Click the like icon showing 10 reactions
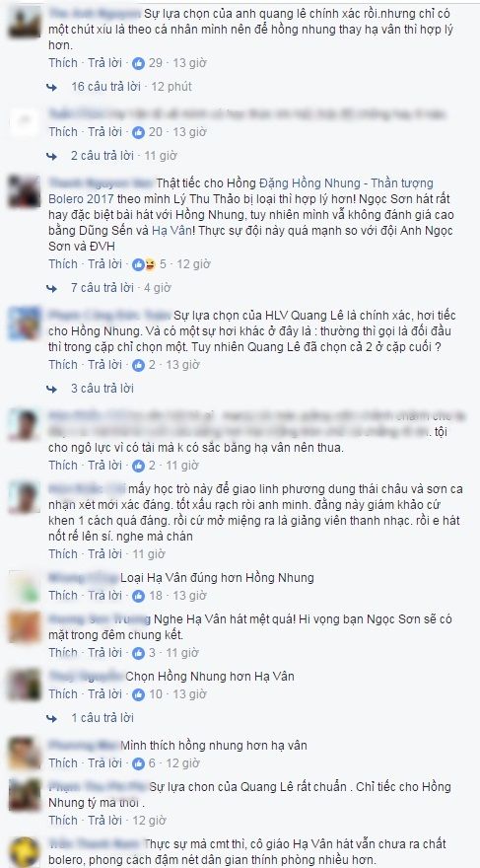The image size is (480, 868). click(138, 694)
